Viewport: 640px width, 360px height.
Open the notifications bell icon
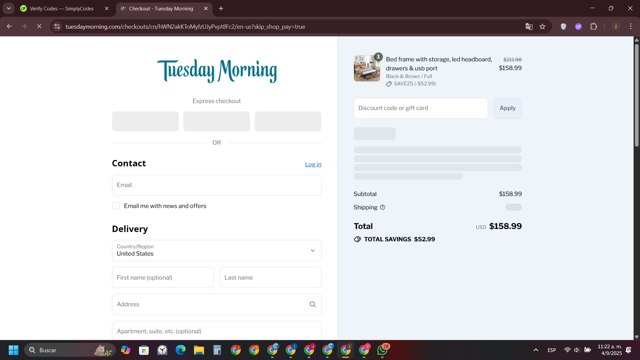629,350
